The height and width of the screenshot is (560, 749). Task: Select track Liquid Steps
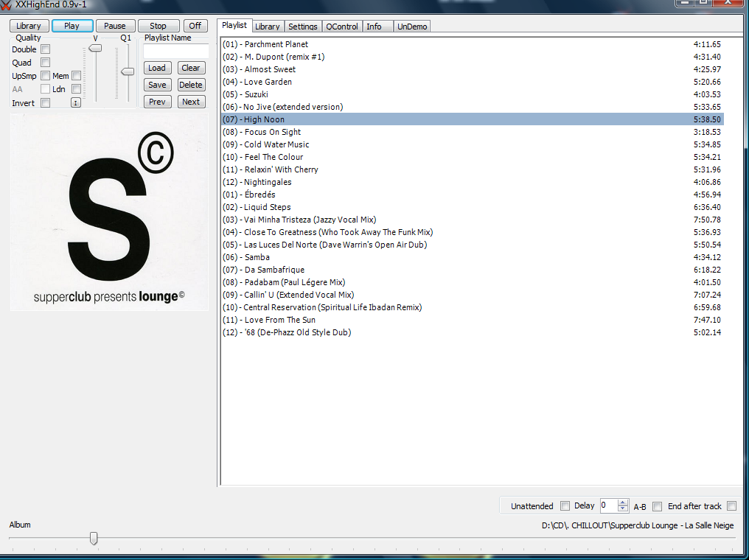coord(473,207)
